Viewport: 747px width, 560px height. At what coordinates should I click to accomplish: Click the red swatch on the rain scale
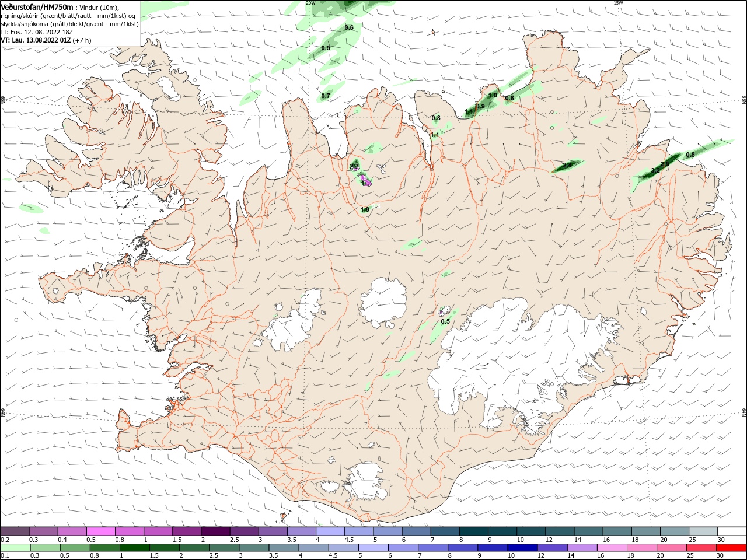tap(732, 548)
